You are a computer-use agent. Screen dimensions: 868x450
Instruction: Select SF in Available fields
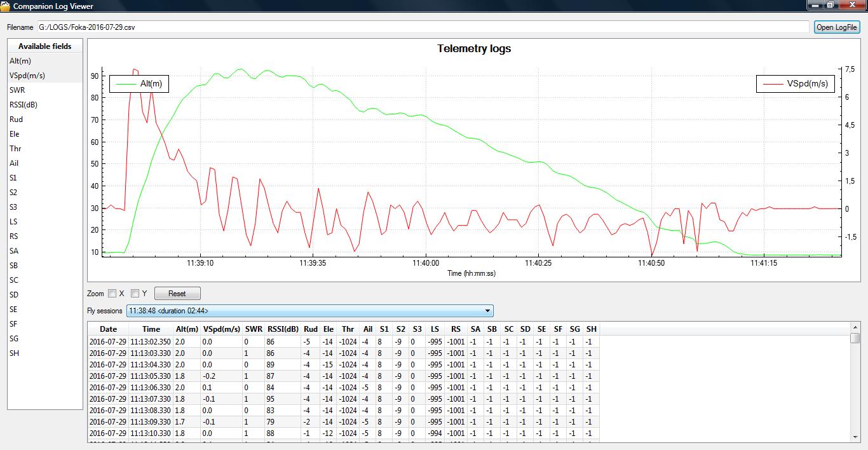tap(45, 324)
